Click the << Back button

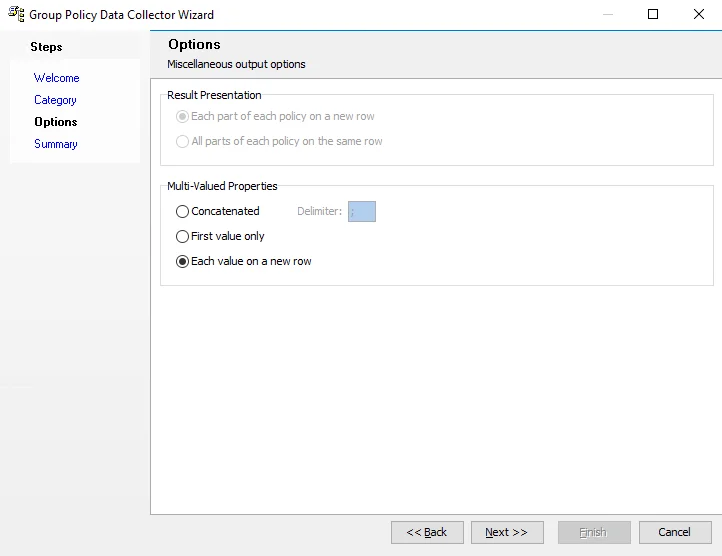point(427,533)
